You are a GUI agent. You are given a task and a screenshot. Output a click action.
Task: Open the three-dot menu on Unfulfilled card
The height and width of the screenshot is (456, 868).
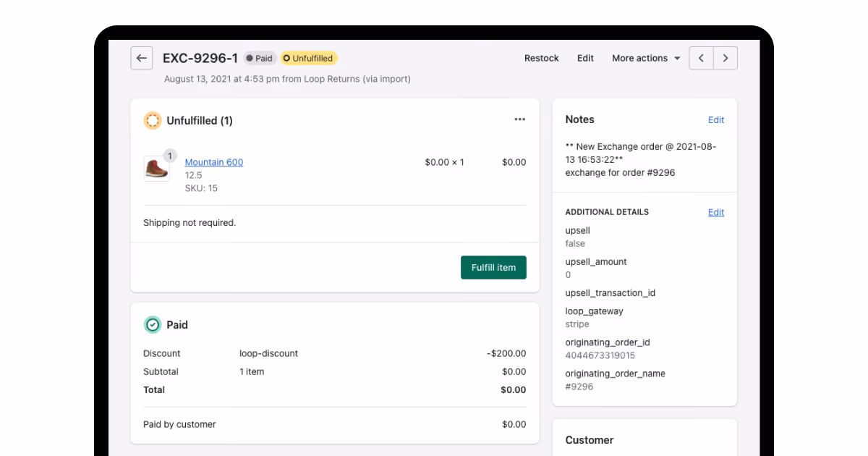point(520,119)
